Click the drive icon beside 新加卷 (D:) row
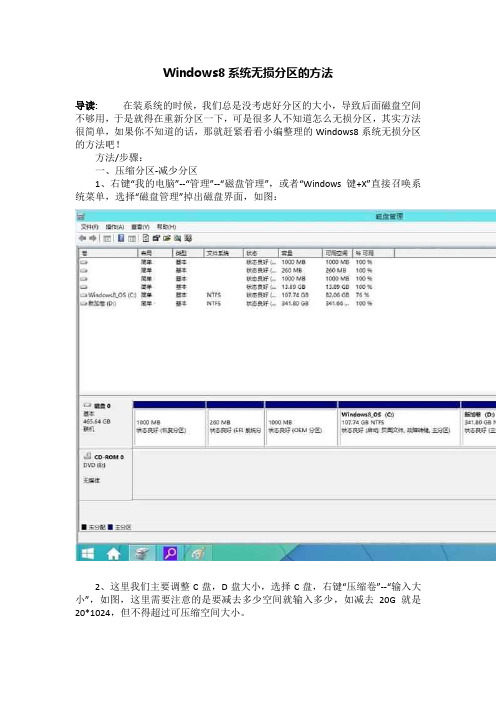Viewport: 496px width, 702px height. (x=83, y=304)
